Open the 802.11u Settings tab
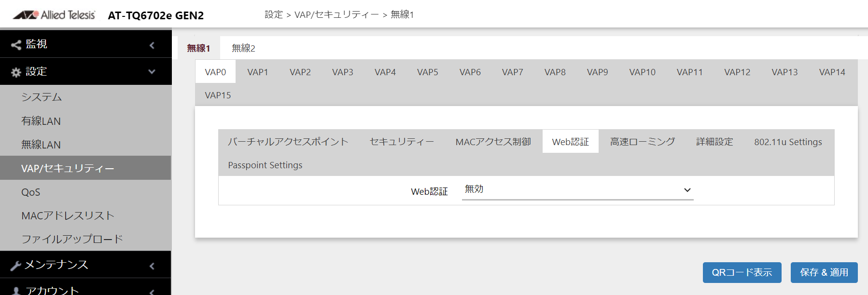Image resolution: width=868 pixels, height=295 pixels. [x=788, y=142]
